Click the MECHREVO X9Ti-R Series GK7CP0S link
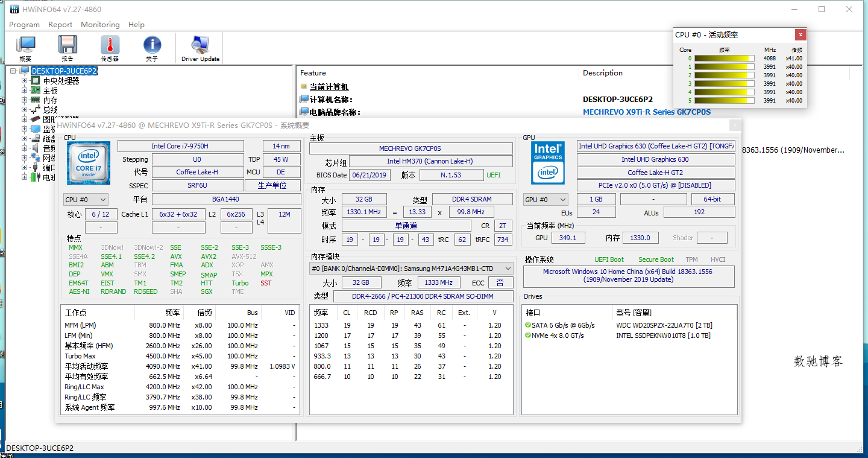This screenshot has width=868, height=458. [x=647, y=112]
